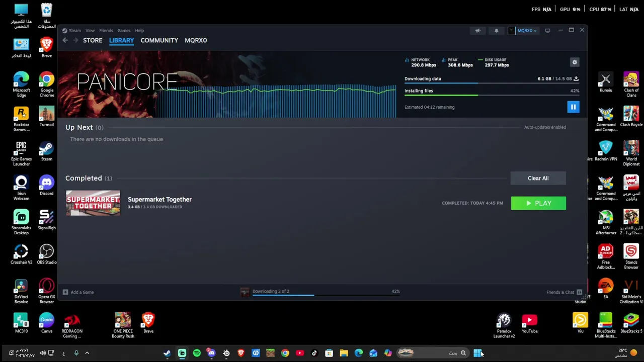Viewport: 644px width, 362px height.
Task: Open the MQRX0 profile tab
Action: coord(196,40)
